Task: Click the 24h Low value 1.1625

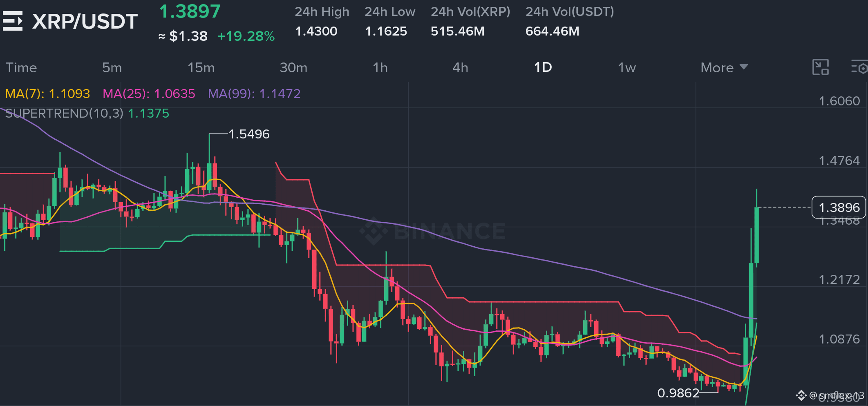Action: click(386, 31)
